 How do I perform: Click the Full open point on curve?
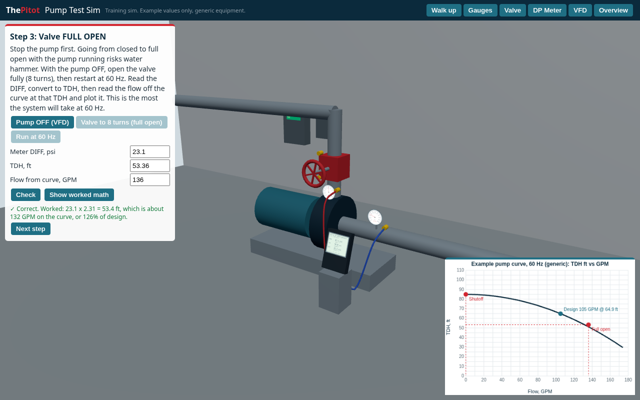point(588,325)
